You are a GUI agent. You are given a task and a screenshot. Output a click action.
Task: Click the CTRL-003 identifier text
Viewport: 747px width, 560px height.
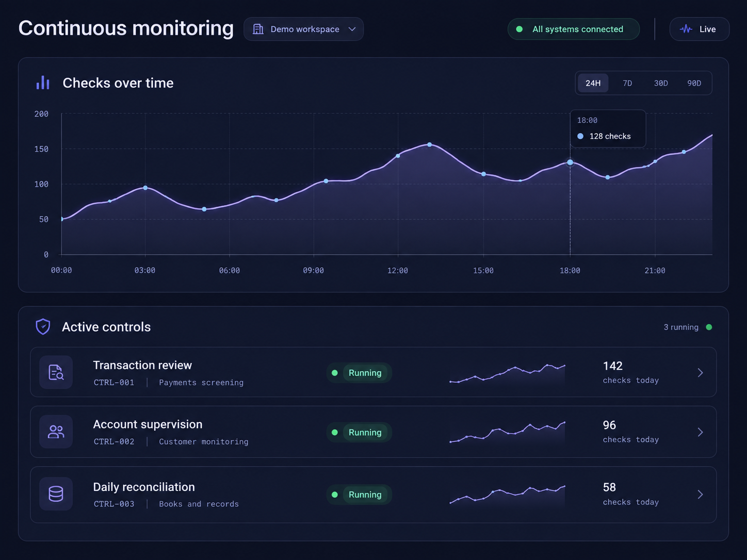[114, 504]
